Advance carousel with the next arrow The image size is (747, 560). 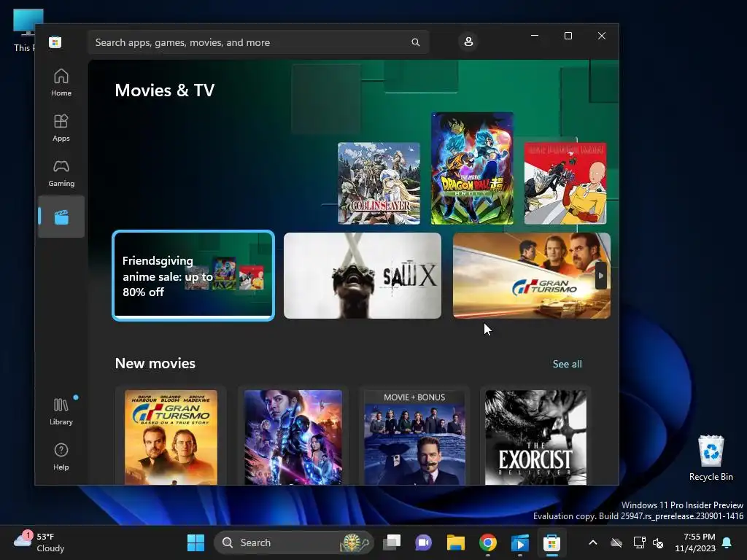[x=601, y=276]
